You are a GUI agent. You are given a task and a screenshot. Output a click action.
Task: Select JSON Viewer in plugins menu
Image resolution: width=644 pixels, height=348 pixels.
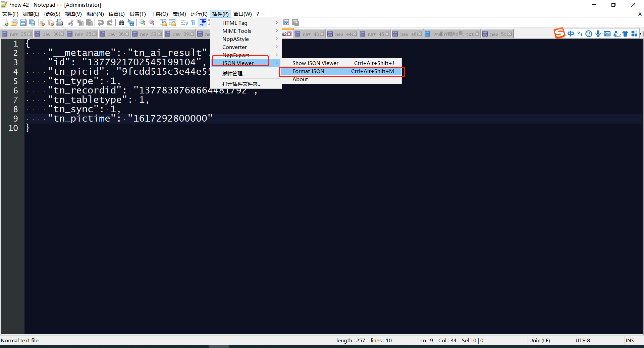point(246,63)
